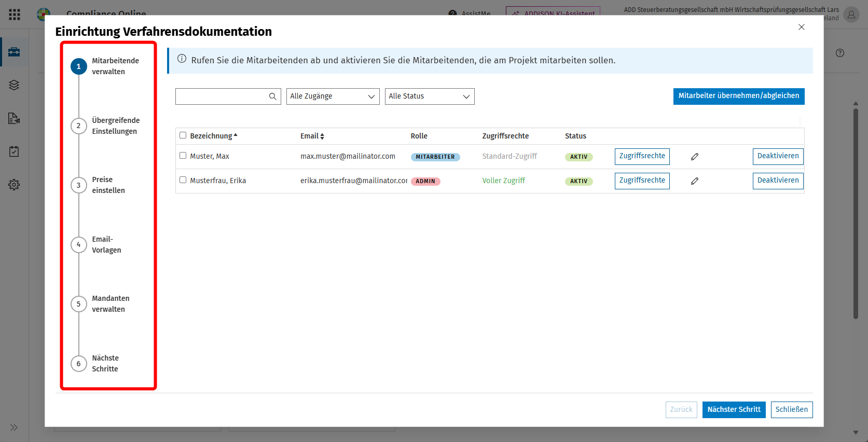
Task: Sort table by Bezeichnung column
Action: click(x=213, y=136)
